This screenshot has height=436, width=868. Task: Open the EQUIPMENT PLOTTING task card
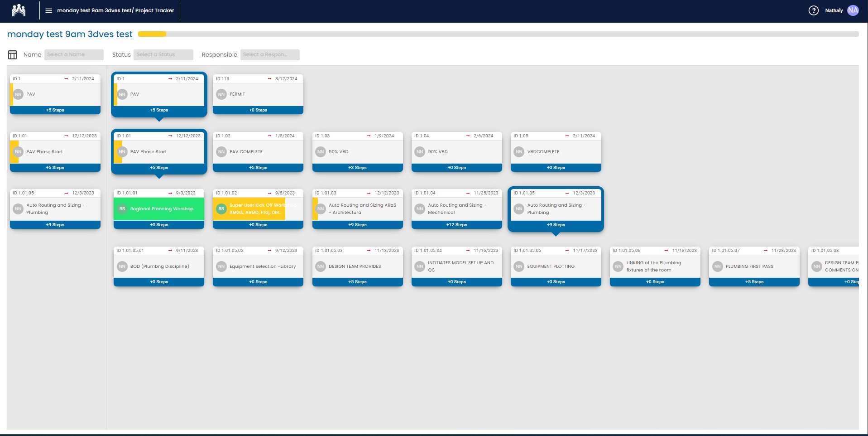click(x=556, y=266)
